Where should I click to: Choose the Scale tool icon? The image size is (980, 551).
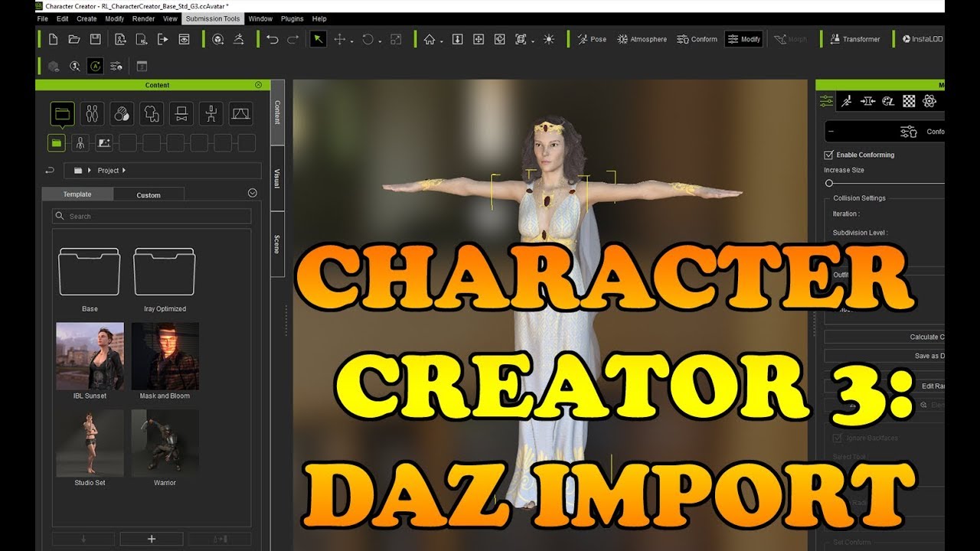pos(396,39)
